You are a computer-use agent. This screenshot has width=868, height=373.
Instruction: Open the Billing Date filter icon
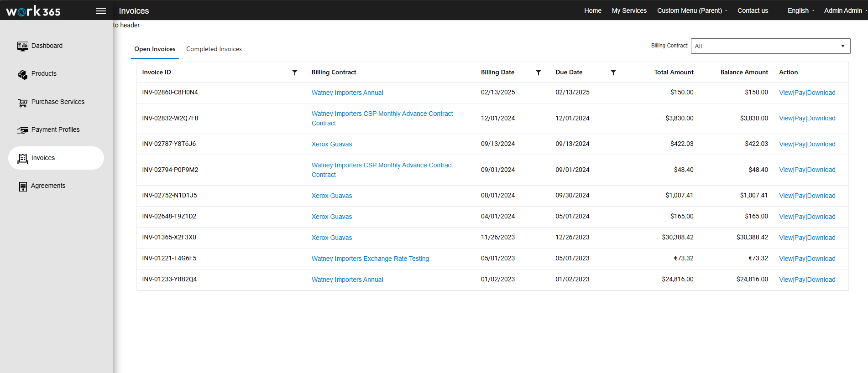539,73
